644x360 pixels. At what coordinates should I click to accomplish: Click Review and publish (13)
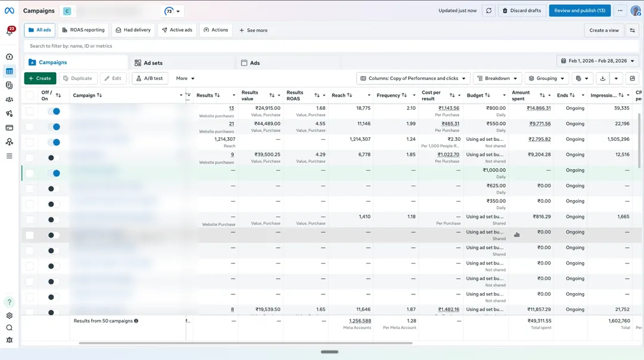pos(580,11)
